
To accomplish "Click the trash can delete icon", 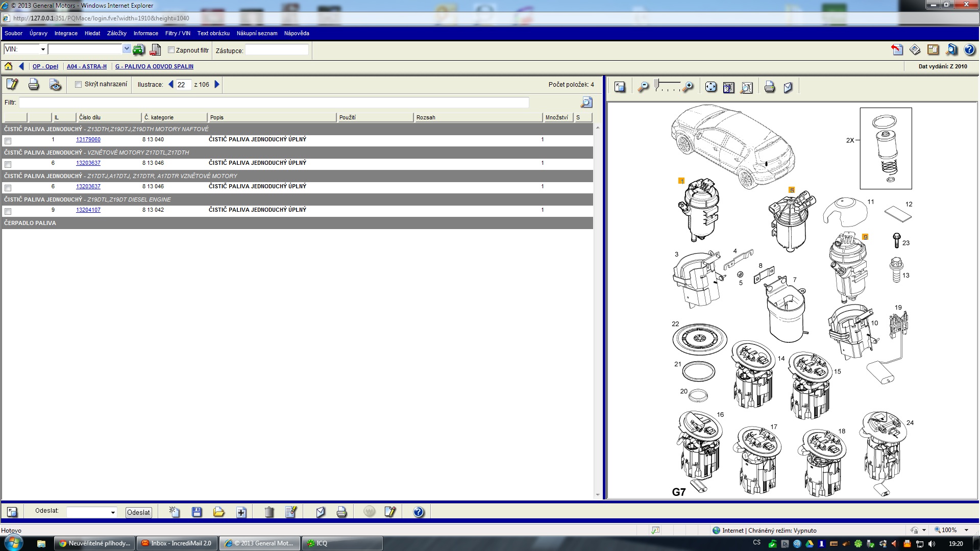I will click(x=269, y=512).
